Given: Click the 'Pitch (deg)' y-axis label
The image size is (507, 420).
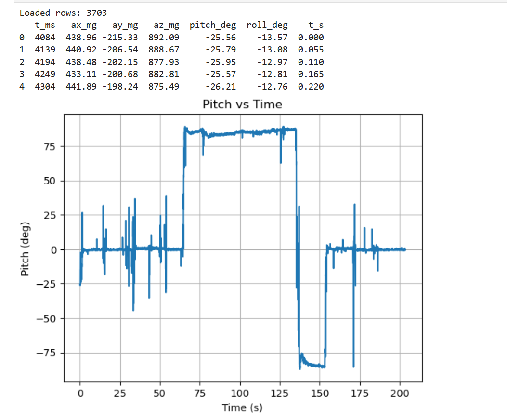Looking at the screenshot, I should coord(25,249).
